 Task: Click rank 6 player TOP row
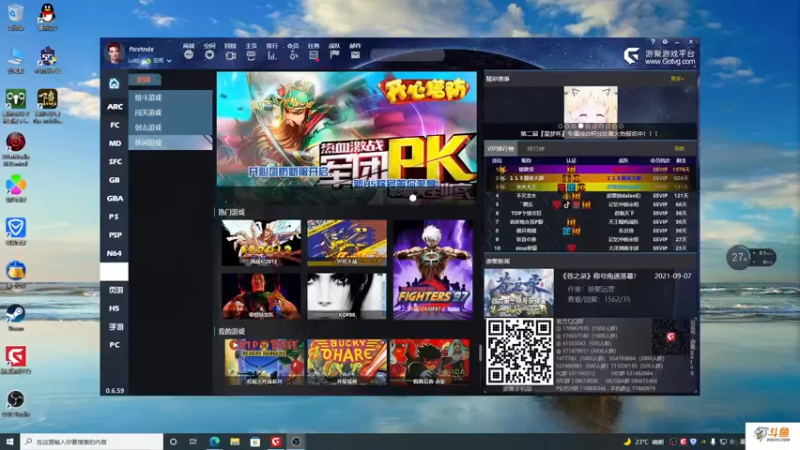590,213
